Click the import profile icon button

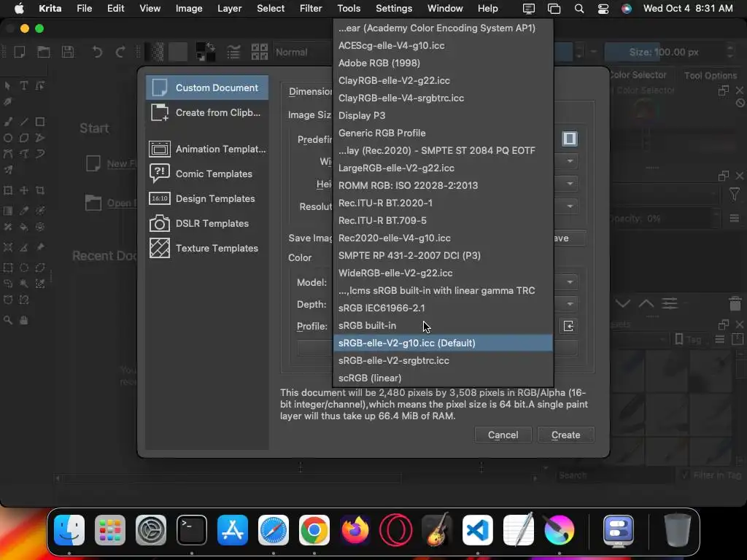568,326
